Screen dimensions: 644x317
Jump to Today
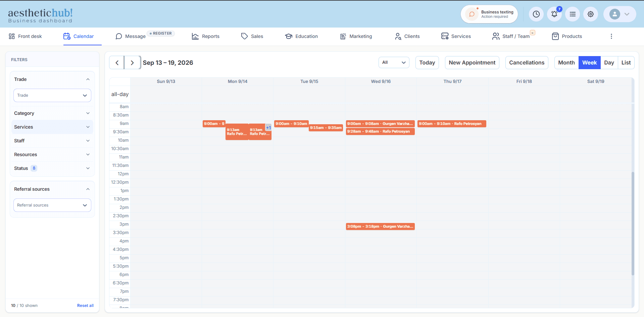click(x=427, y=63)
